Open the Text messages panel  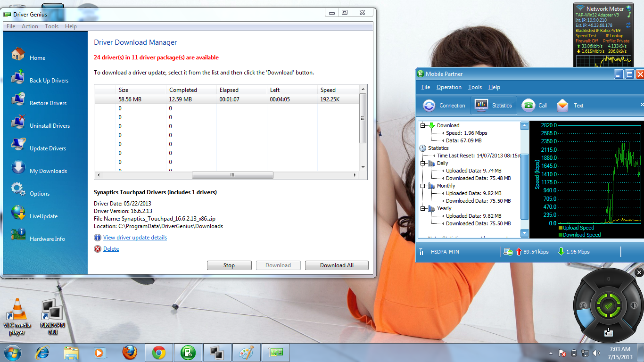(570, 106)
